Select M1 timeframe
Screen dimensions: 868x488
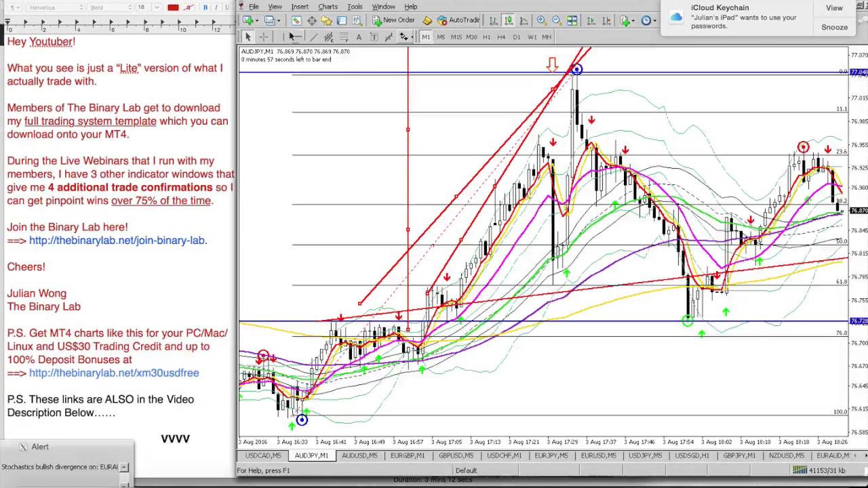(x=426, y=37)
